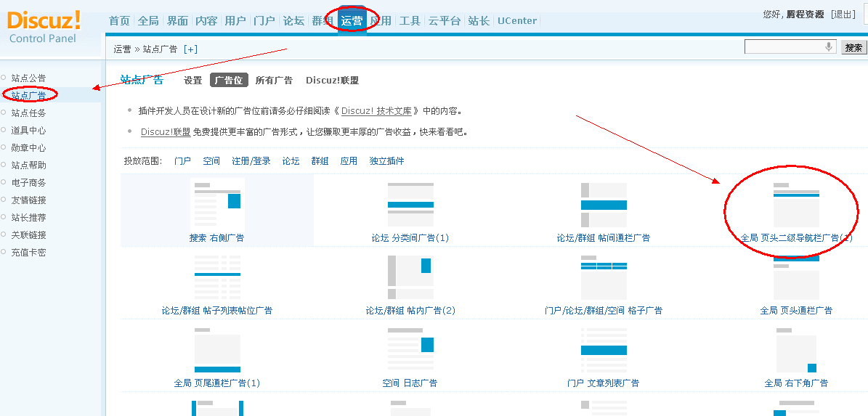Open the 界面 top menu
This screenshot has height=416, width=868.
click(177, 21)
